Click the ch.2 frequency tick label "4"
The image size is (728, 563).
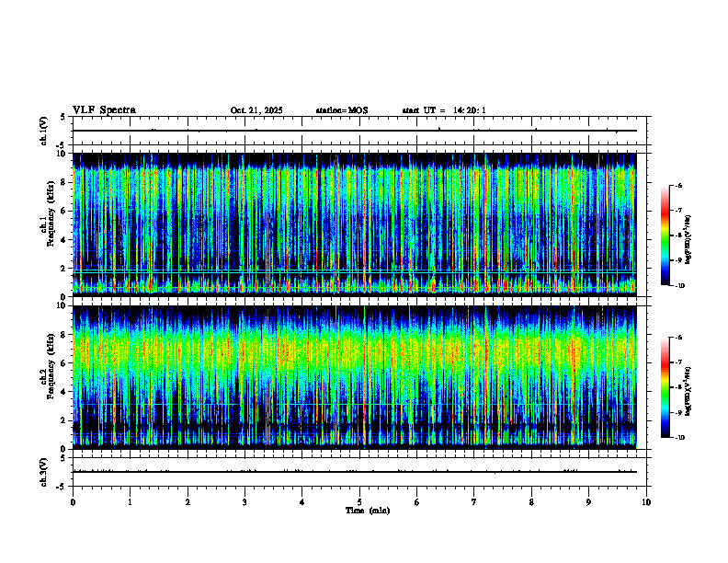tap(64, 392)
